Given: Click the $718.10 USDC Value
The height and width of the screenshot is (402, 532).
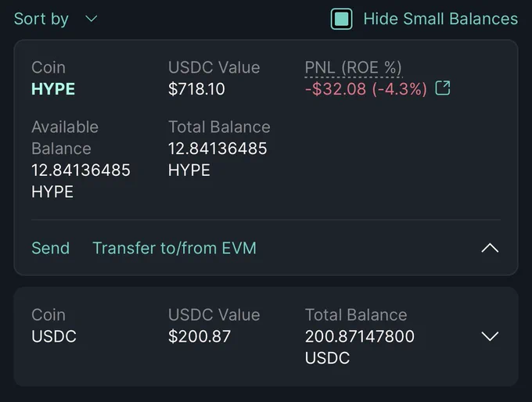Looking at the screenshot, I should point(196,89).
